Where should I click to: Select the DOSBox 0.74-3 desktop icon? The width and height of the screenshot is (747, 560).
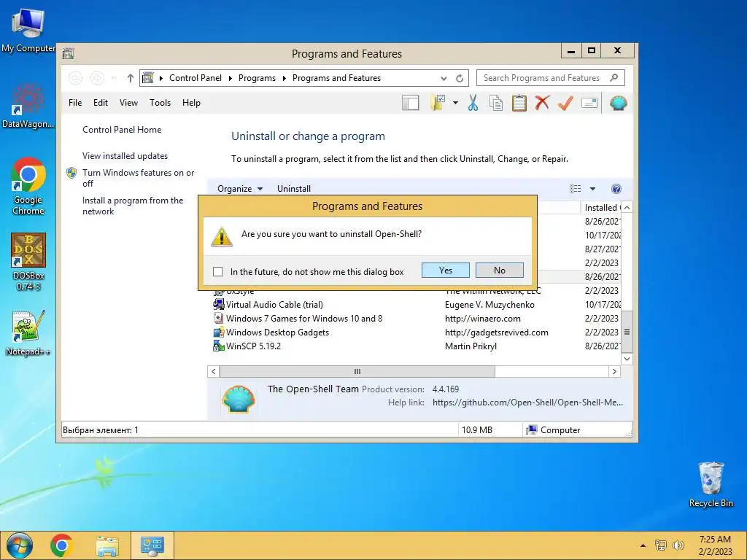tap(28, 262)
